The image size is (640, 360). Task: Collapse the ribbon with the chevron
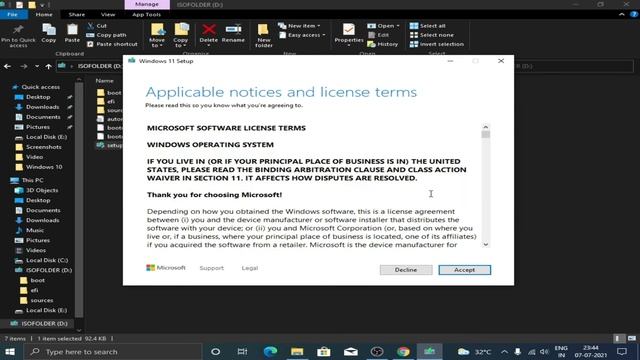(622, 14)
